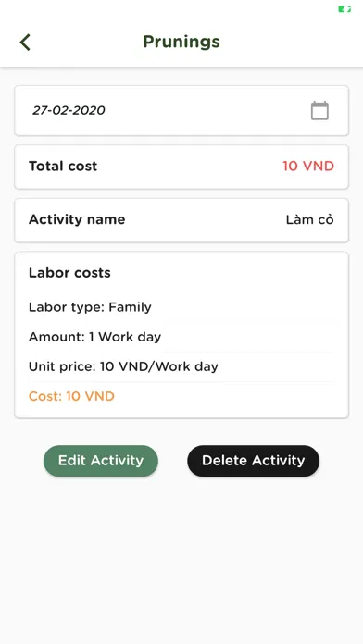Tap the Amount: 1 Work day line
The width and height of the screenshot is (363, 644).
click(95, 337)
